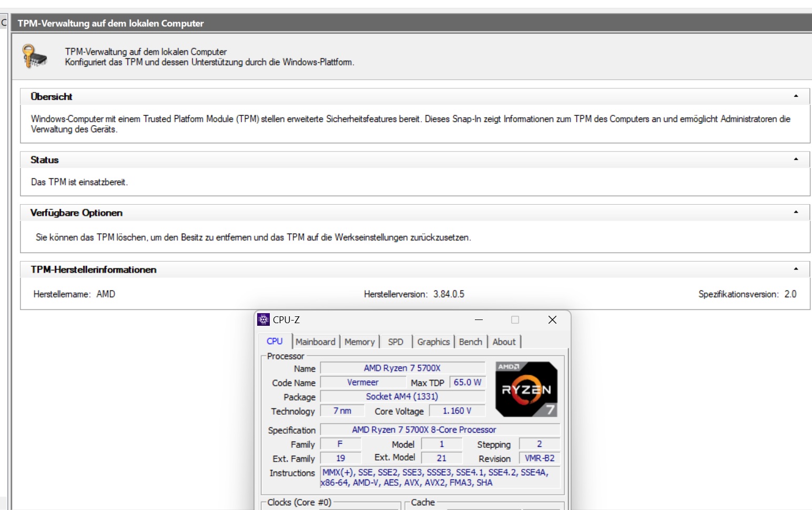812x510 pixels.
Task: Click the Herstellerversion value 3.84.0.5
Action: coord(449,294)
